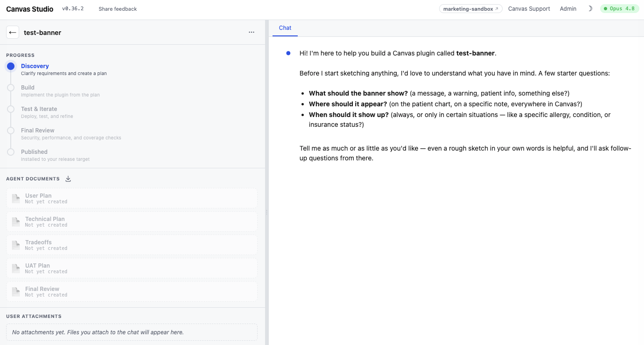644x345 pixels.
Task: Select the Build progress step label
Action: (28, 88)
